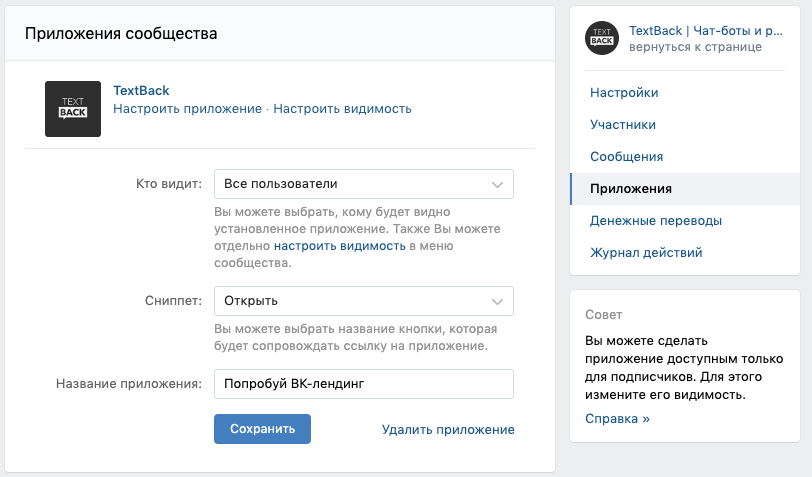Go back via вернуться к странице

pos(695,47)
